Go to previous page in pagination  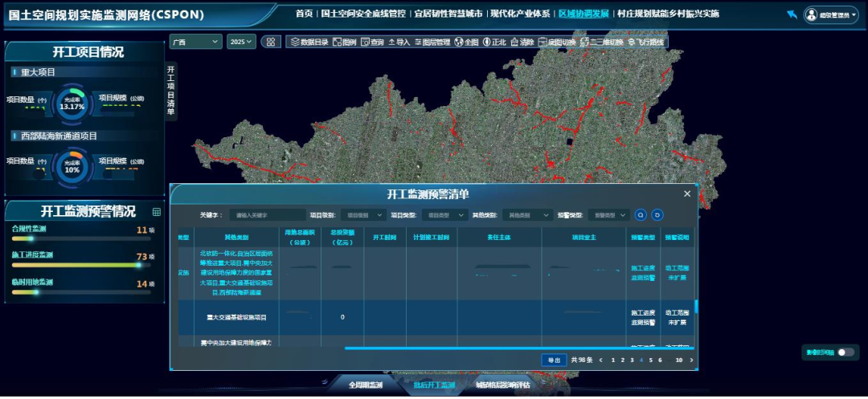[600, 360]
